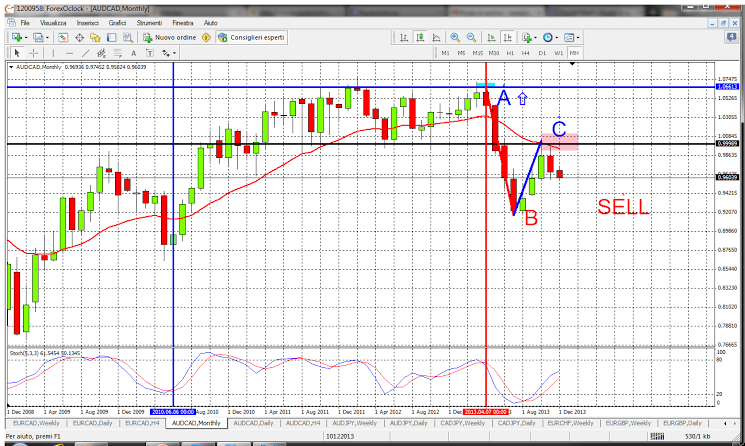Select the H1 timeframe
The image size is (745, 446).
point(510,53)
